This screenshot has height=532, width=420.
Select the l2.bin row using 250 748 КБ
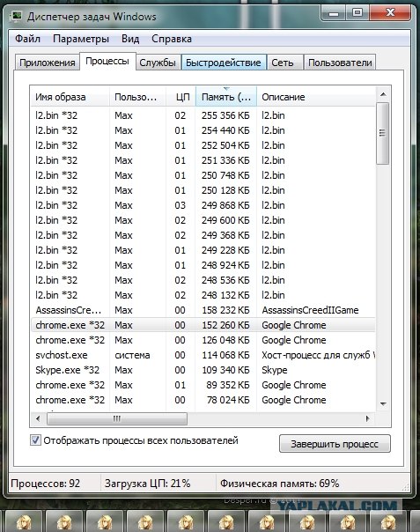203,175
